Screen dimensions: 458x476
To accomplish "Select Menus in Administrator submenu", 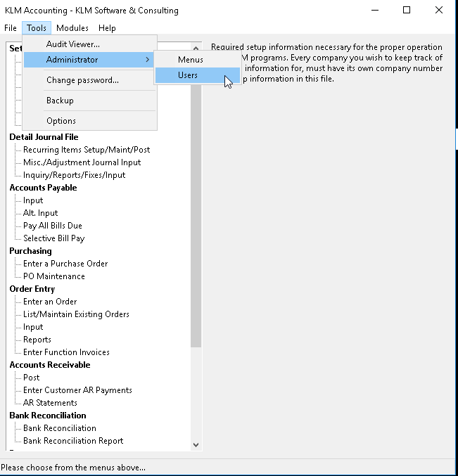I will (198, 60).
